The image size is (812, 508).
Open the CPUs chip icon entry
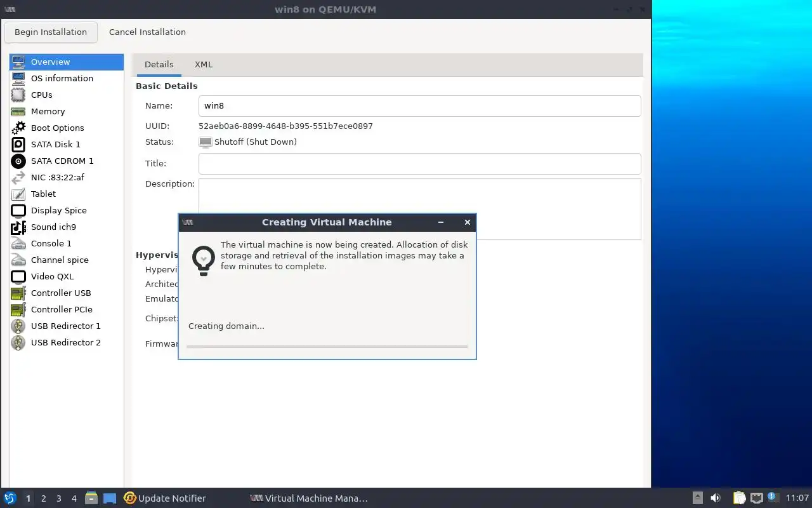click(18, 95)
